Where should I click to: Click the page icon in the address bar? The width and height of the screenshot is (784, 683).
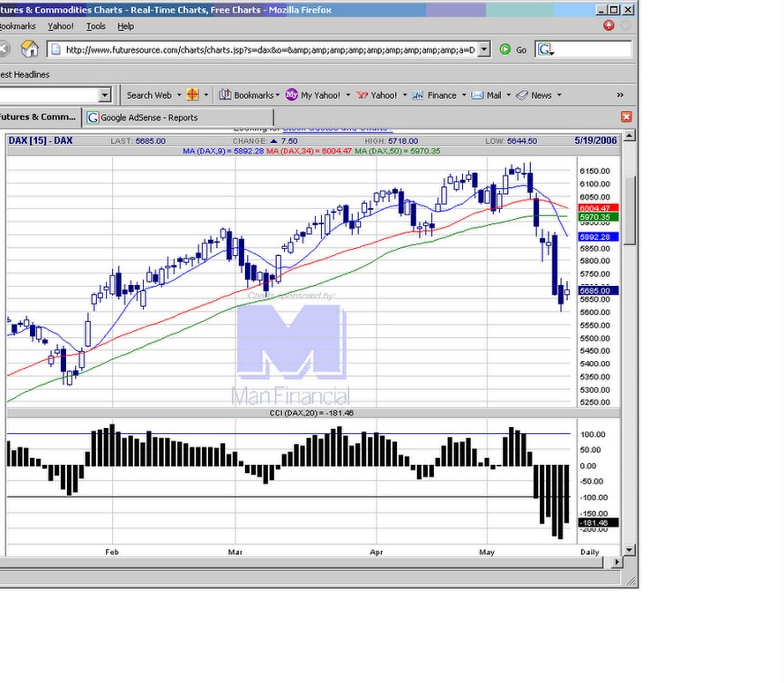56,49
